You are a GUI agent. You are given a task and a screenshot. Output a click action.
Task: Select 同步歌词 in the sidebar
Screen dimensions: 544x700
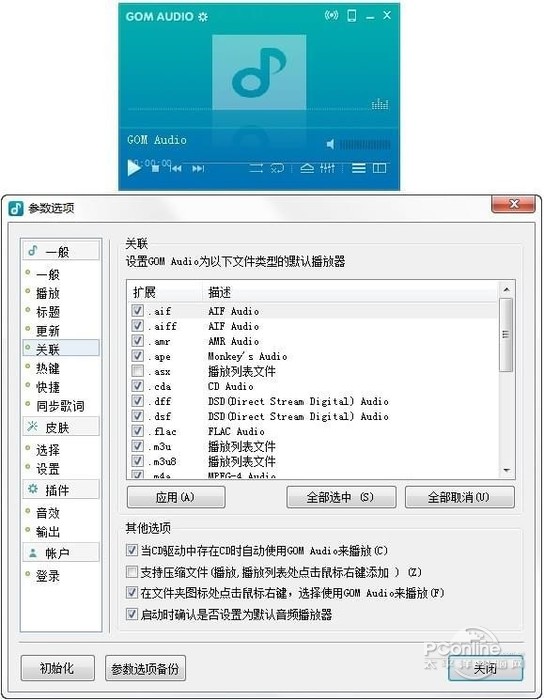60,406
